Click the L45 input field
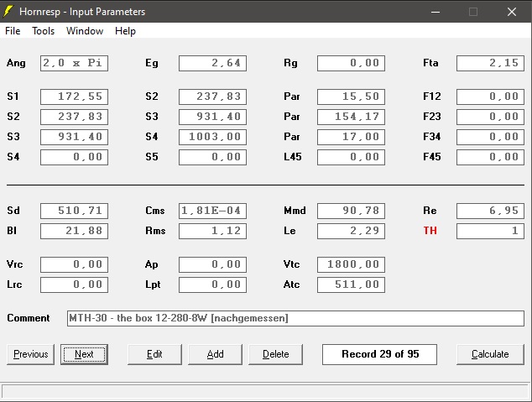 (351, 157)
